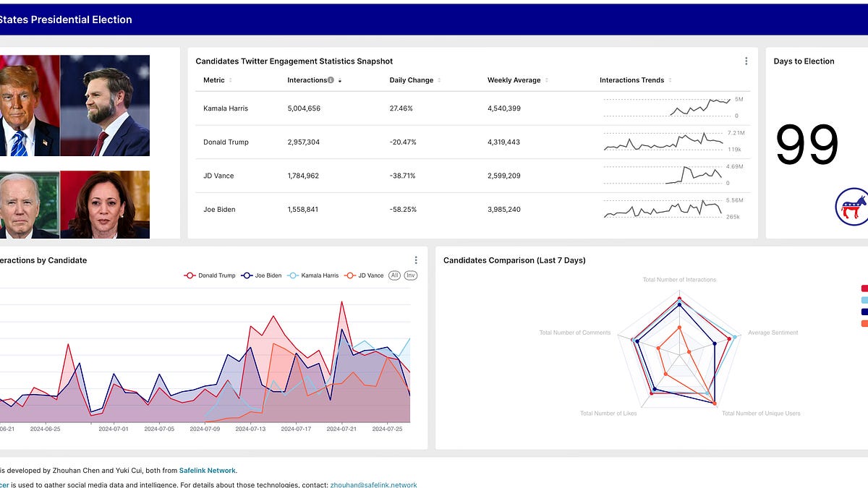868x488 pixels.
Task: Click the zhouhan@safelink.network email link
Action: [373, 485]
